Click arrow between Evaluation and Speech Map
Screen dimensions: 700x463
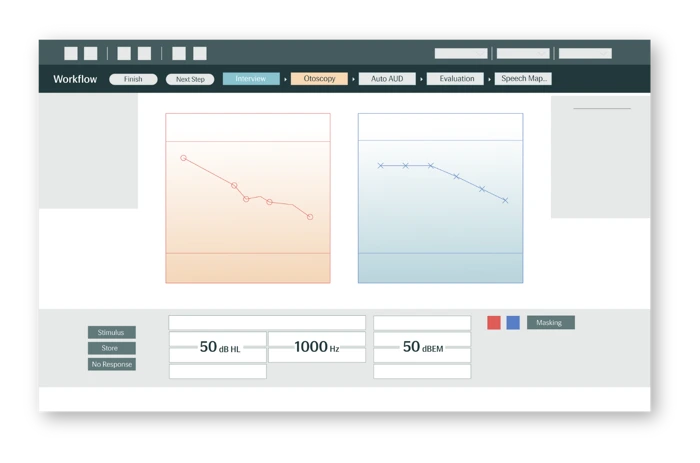point(489,79)
